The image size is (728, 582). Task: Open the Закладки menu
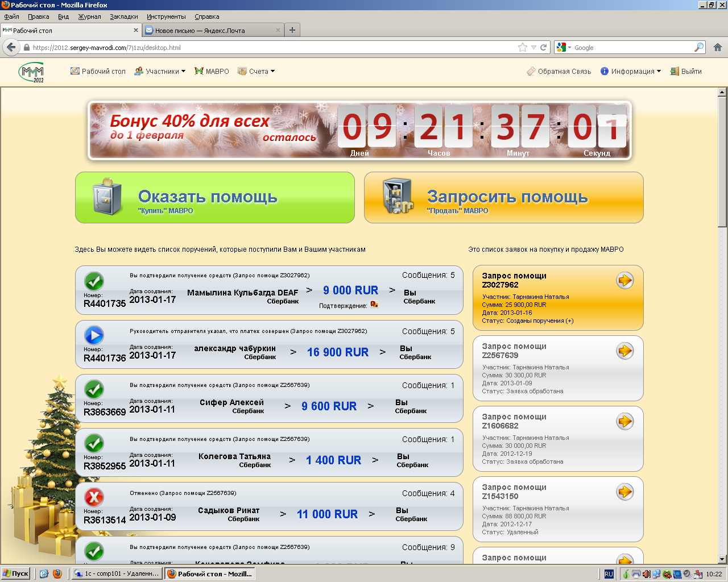tap(124, 16)
